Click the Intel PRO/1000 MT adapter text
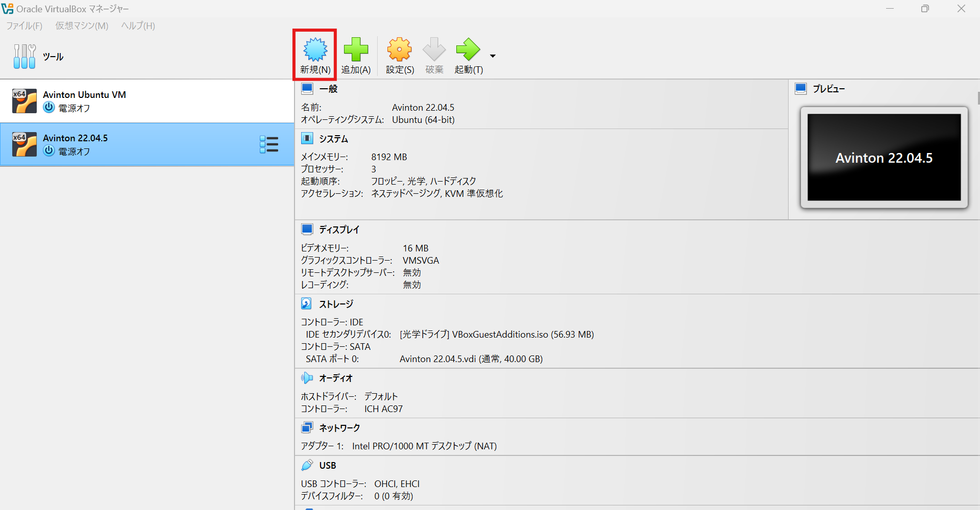This screenshot has width=980, height=510. [424, 446]
